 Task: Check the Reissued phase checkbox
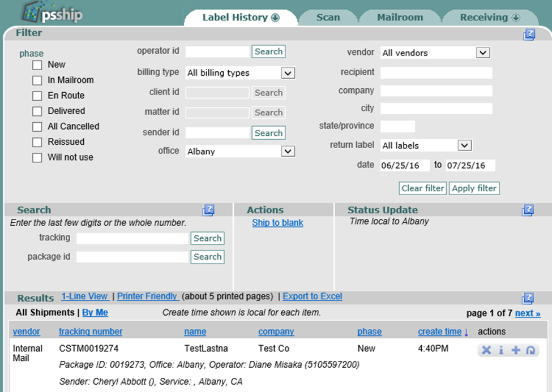coord(37,143)
